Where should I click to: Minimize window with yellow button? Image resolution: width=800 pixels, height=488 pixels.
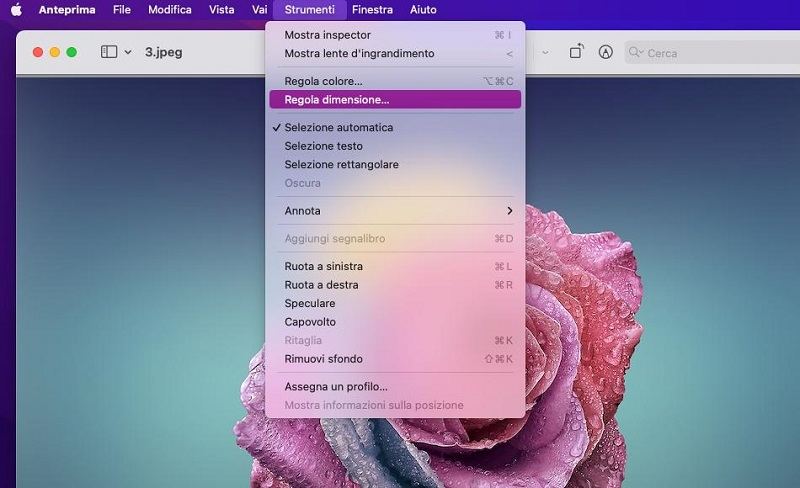coord(55,52)
